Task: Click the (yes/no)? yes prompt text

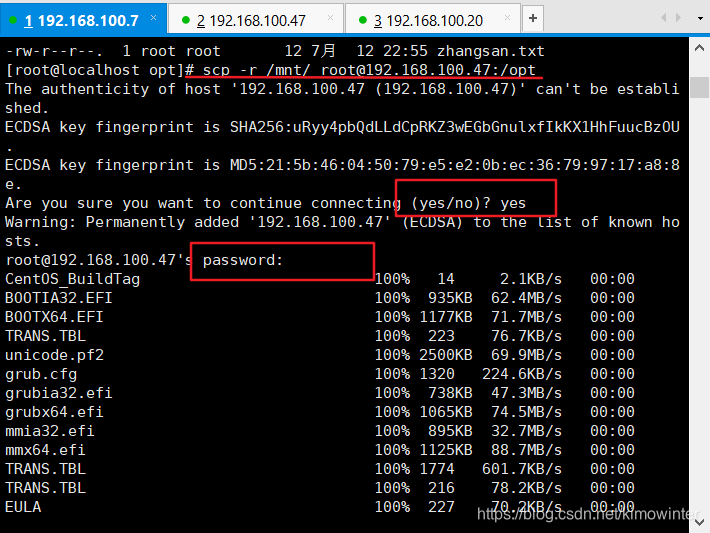Action: tap(468, 203)
